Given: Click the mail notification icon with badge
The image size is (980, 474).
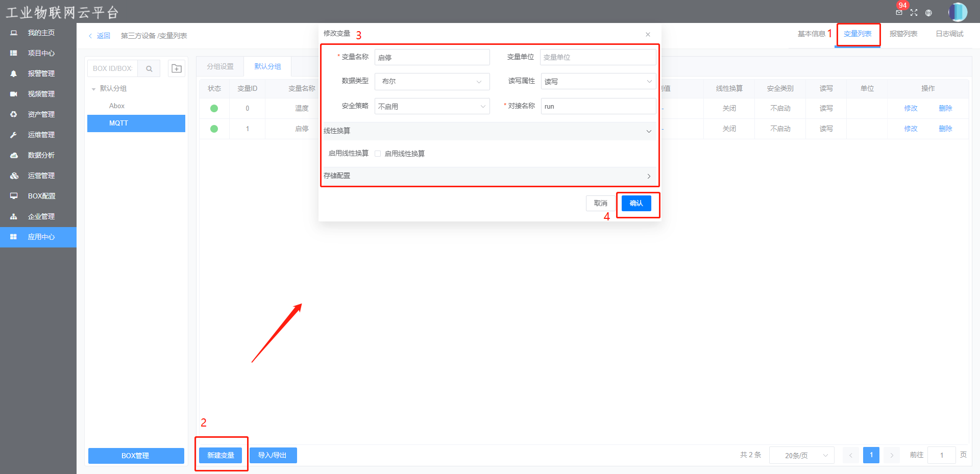Looking at the screenshot, I should (899, 12).
